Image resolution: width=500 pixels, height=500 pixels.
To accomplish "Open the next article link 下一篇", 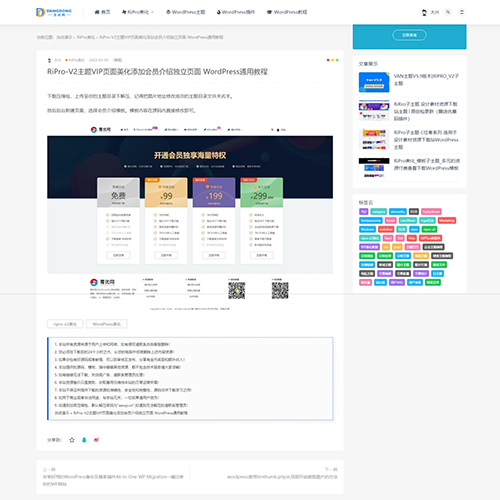I will (282, 473).
